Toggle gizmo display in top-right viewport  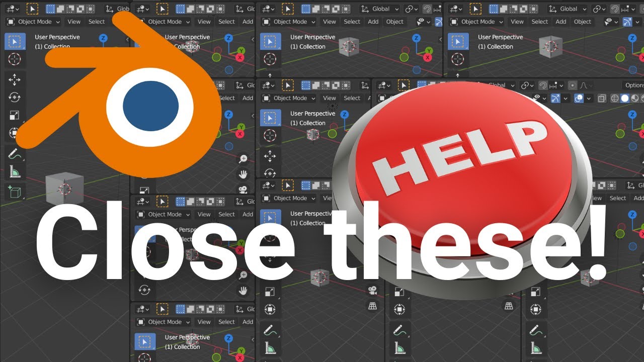pos(627,22)
